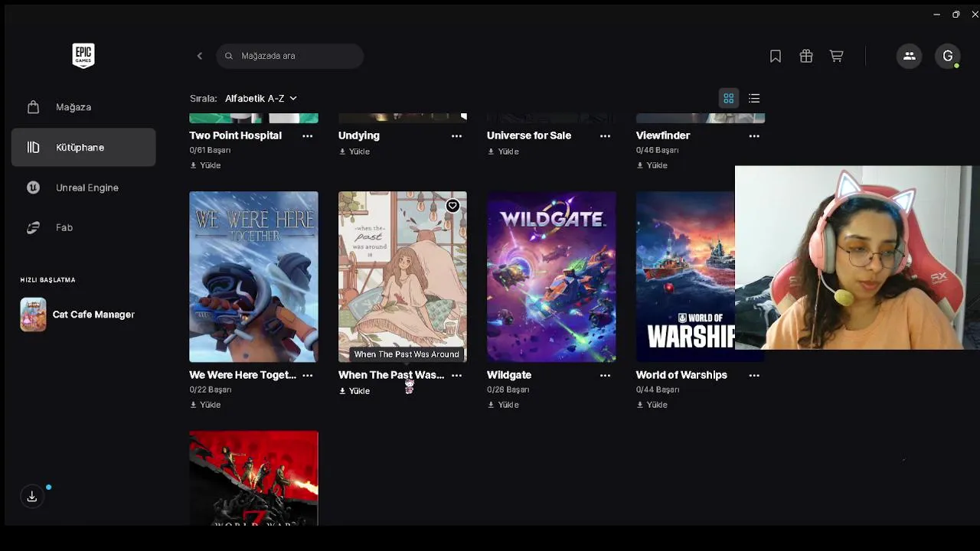
Task: Open Unreal Engine in the sidebar
Action: pyautogui.click(x=83, y=187)
